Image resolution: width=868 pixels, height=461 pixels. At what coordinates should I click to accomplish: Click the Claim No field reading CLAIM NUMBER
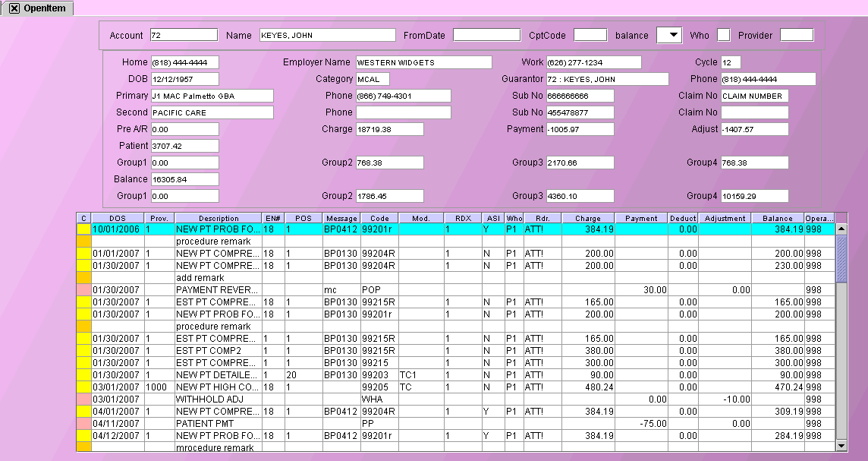[x=754, y=96]
